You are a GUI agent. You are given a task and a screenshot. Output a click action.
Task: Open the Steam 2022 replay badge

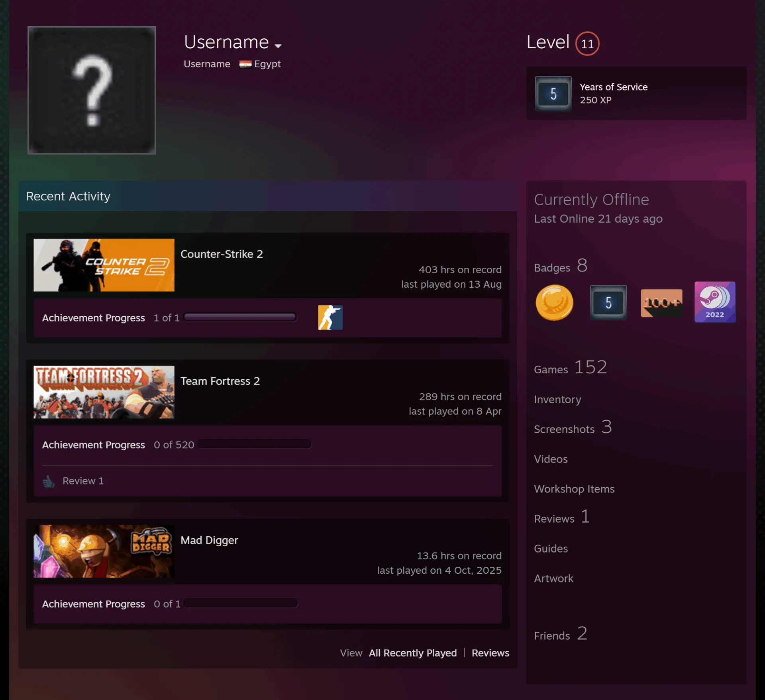[x=715, y=302]
